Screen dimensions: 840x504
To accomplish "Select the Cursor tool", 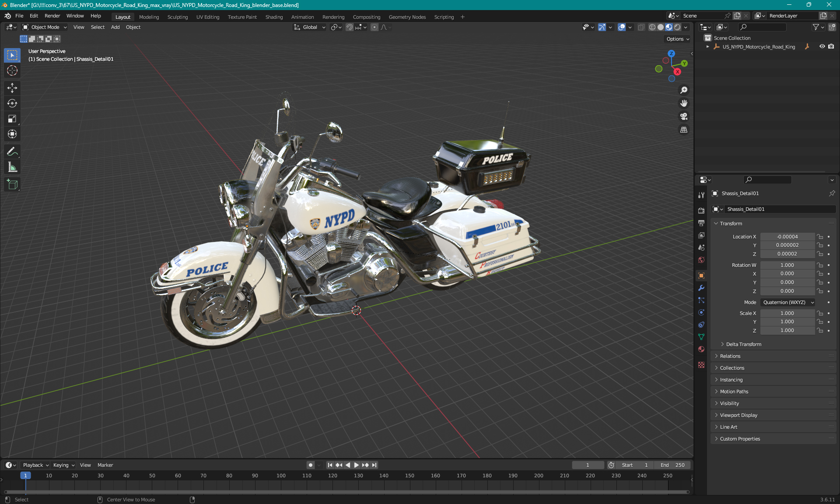I will click(12, 70).
